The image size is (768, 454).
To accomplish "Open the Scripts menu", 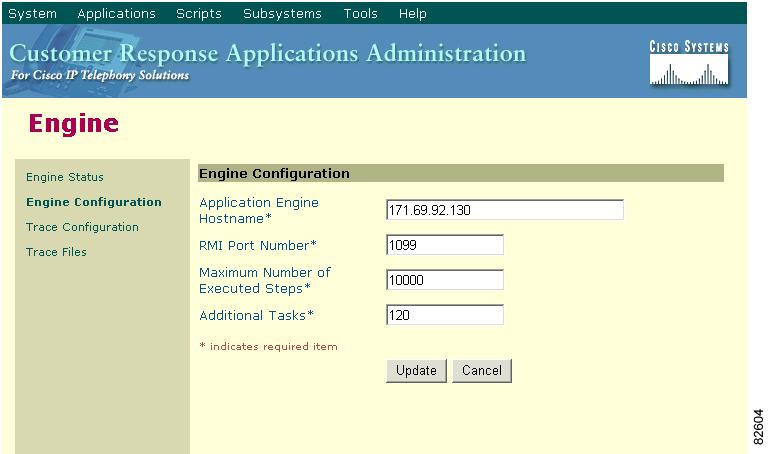I will tap(198, 14).
